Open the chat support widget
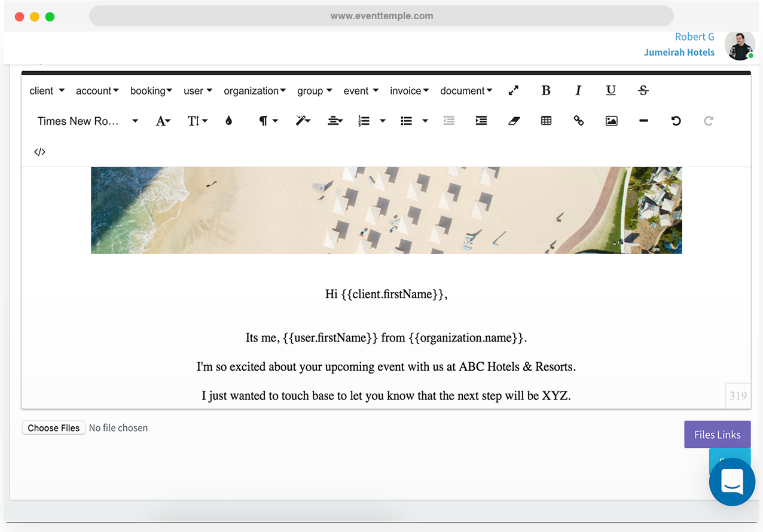763x532 pixels. (732, 482)
